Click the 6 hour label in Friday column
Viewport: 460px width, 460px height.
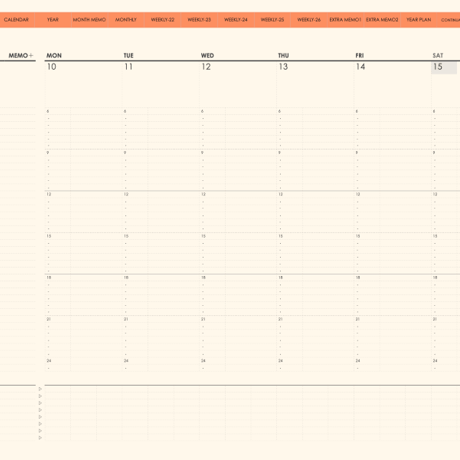point(357,111)
